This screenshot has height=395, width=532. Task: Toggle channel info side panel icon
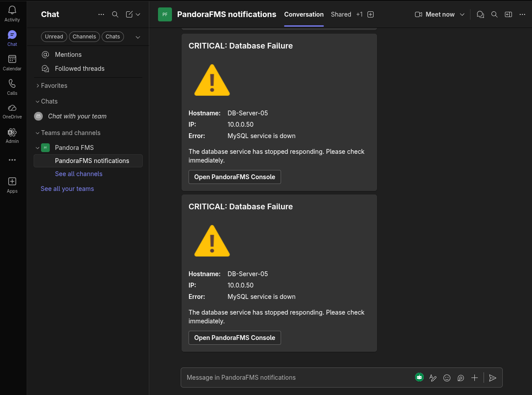(x=508, y=14)
